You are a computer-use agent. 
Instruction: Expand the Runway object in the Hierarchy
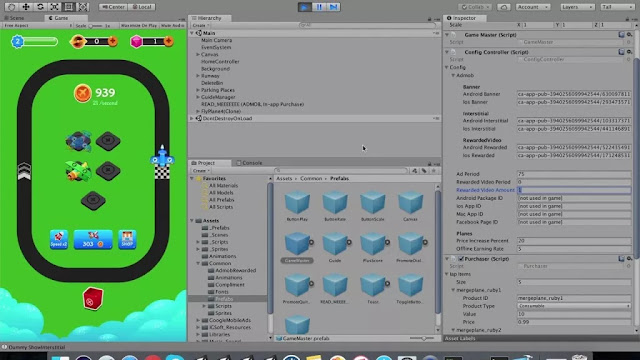pos(198,76)
